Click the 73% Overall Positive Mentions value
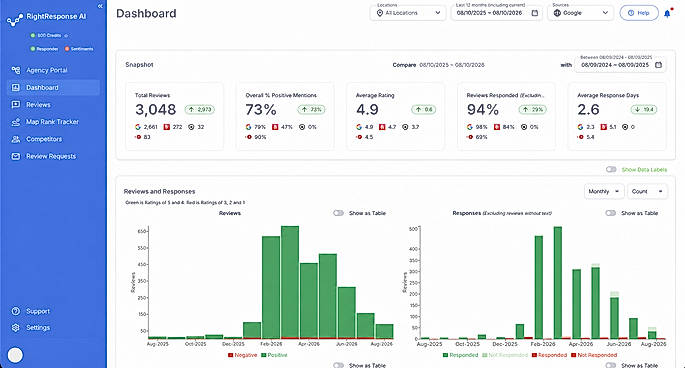The width and height of the screenshot is (685, 368). coord(261,109)
